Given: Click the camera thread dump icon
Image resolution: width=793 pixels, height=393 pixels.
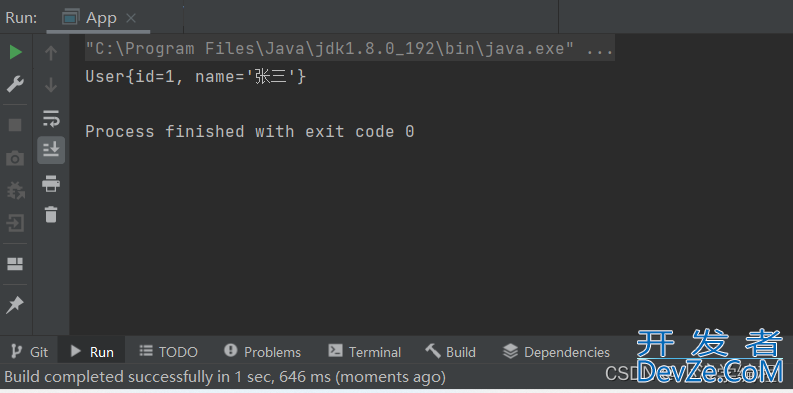Looking at the screenshot, I should 15,158.
